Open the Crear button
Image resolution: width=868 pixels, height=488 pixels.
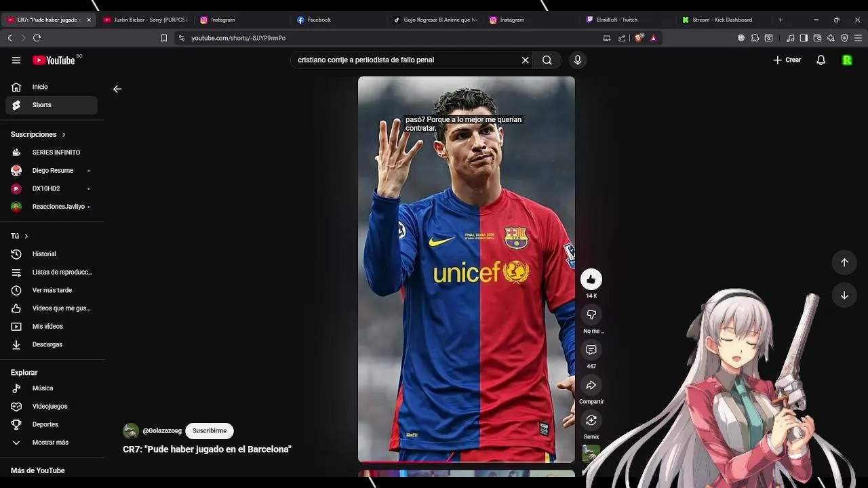[x=787, y=60]
